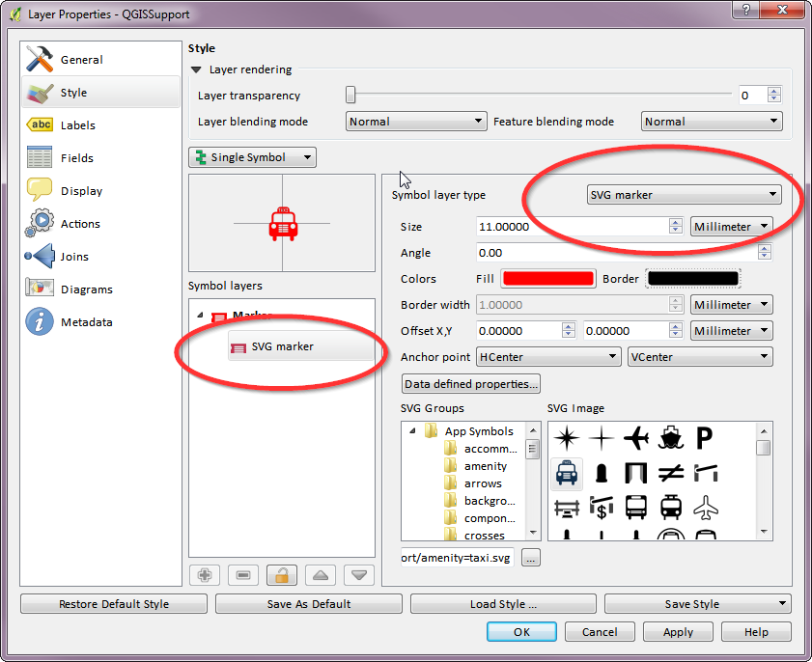Collapse the App Symbols SVG group
The image size is (812, 662).
(412, 430)
